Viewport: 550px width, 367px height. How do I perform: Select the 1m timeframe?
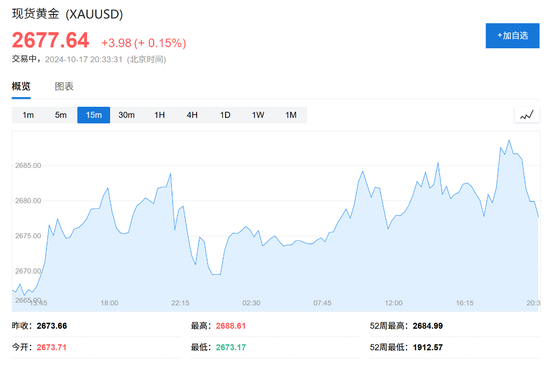(28, 115)
